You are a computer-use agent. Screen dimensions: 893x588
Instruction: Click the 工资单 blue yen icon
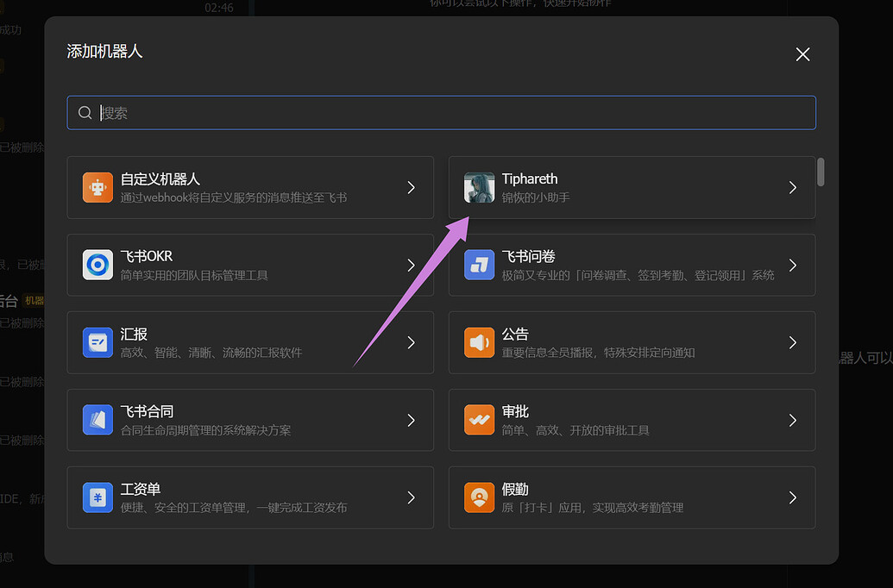(x=97, y=497)
